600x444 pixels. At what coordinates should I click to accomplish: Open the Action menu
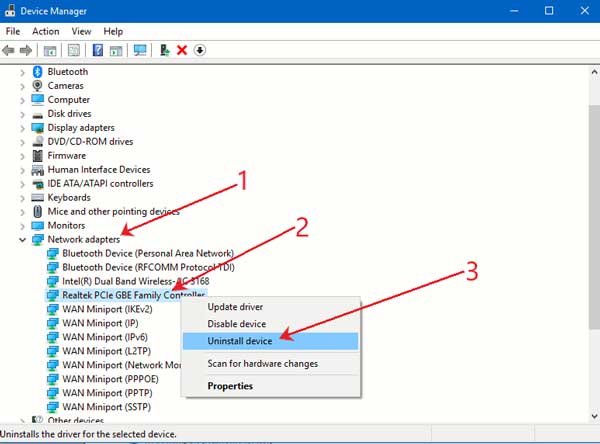click(x=46, y=31)
